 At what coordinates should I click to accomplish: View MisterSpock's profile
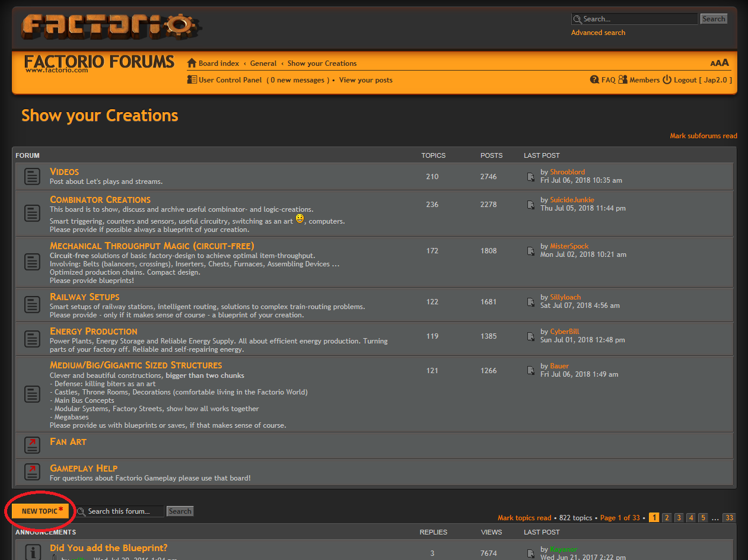[x=569, y=246]
